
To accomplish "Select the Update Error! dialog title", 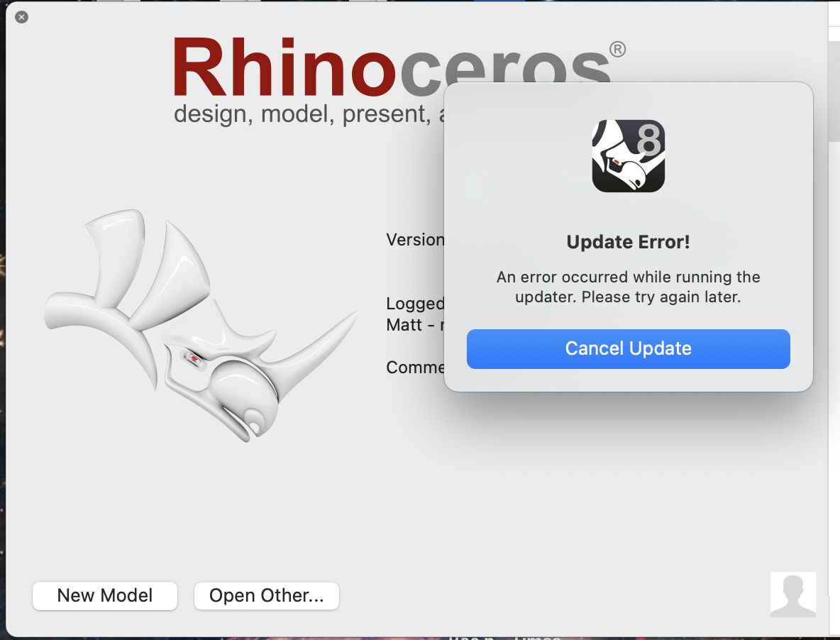I will [x=628, y=242].
